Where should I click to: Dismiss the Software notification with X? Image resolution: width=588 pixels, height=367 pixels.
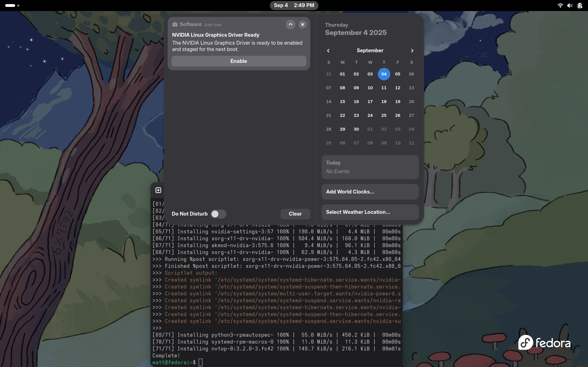click(x=302, y=24)
